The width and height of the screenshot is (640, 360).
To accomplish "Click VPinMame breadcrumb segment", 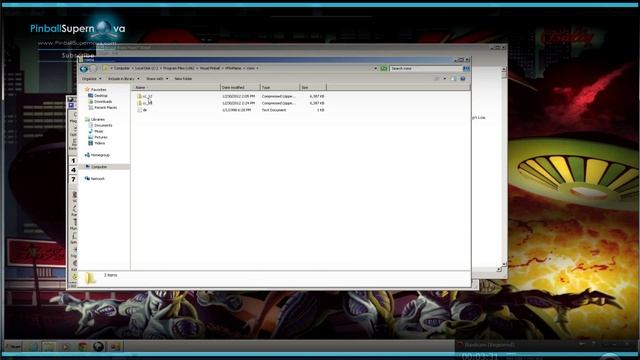I will click(233, 69).
